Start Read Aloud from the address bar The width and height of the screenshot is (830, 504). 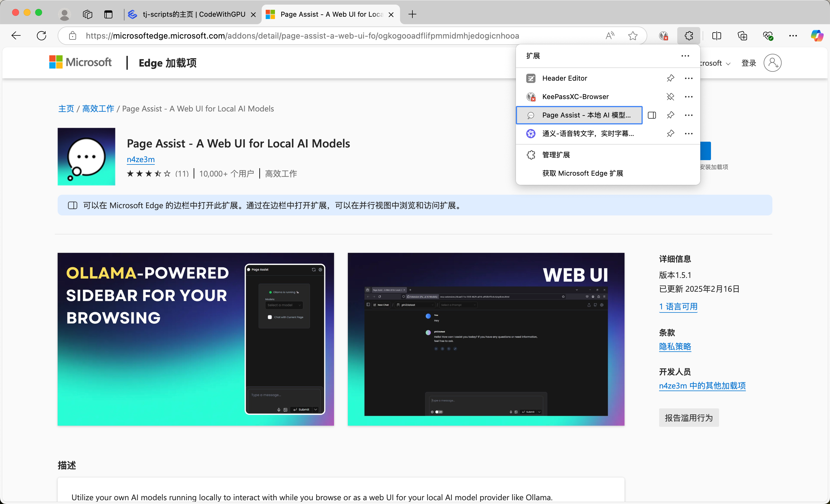pyautogui.click(x=610, y=36)
